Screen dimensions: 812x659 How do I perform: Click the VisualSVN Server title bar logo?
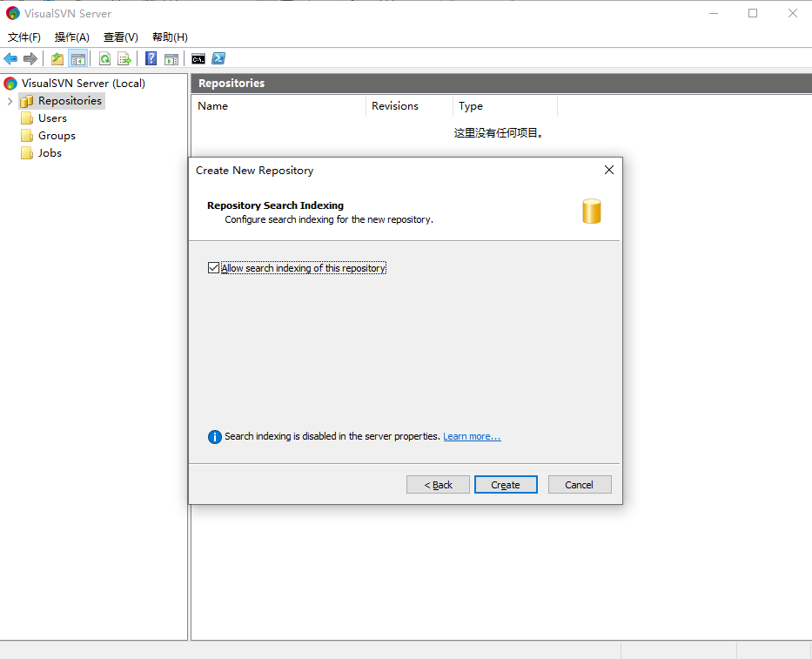pyautogui.click(x=12, y=13)
